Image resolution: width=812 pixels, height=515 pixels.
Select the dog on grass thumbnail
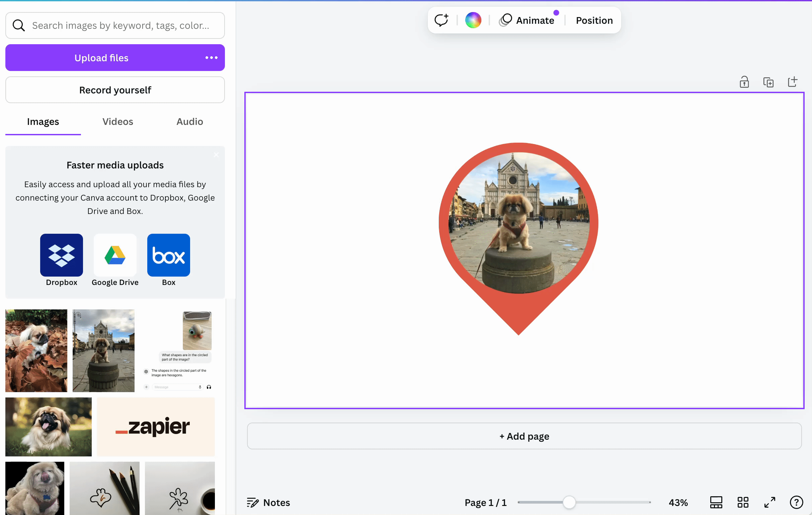coord(48,427)
